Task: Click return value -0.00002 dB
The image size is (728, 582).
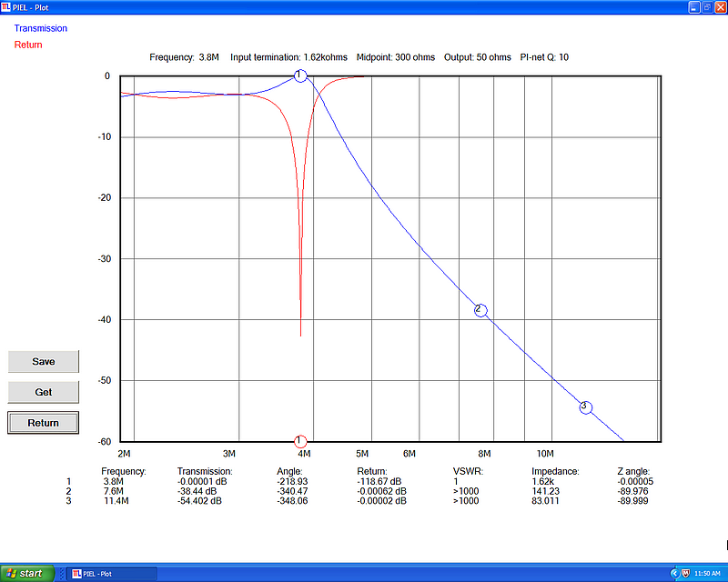Action: [x=381, y=501]
